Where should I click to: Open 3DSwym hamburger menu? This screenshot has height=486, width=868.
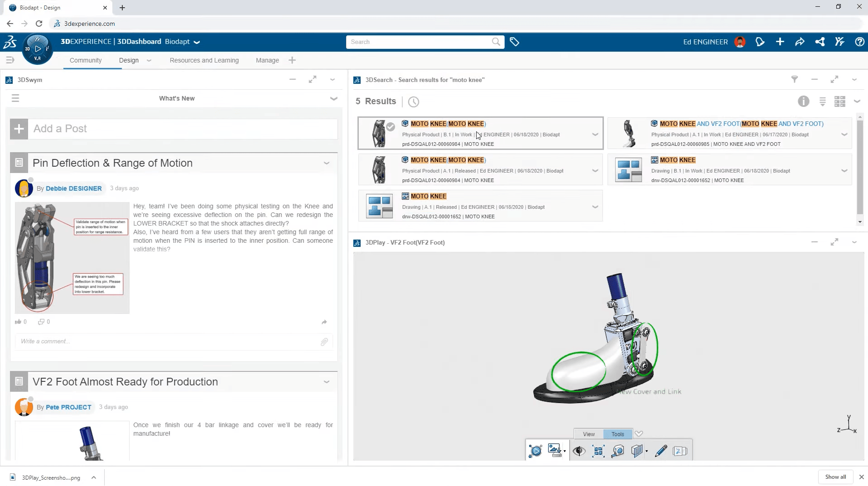(15, 98)
